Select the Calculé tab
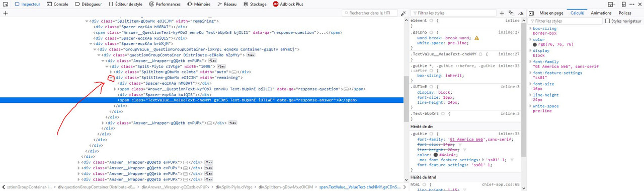644x191 pixels. (x=577, y=13)
